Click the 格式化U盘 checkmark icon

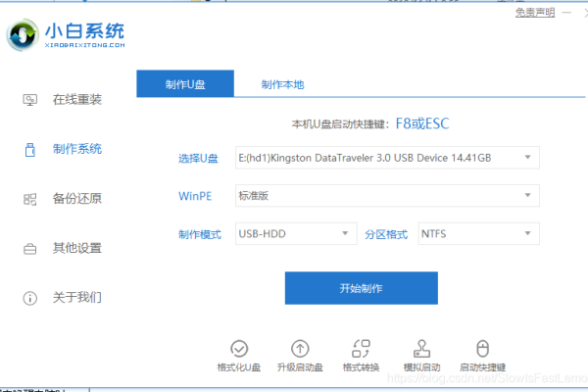pyautogui.click(x=239, y=349)
